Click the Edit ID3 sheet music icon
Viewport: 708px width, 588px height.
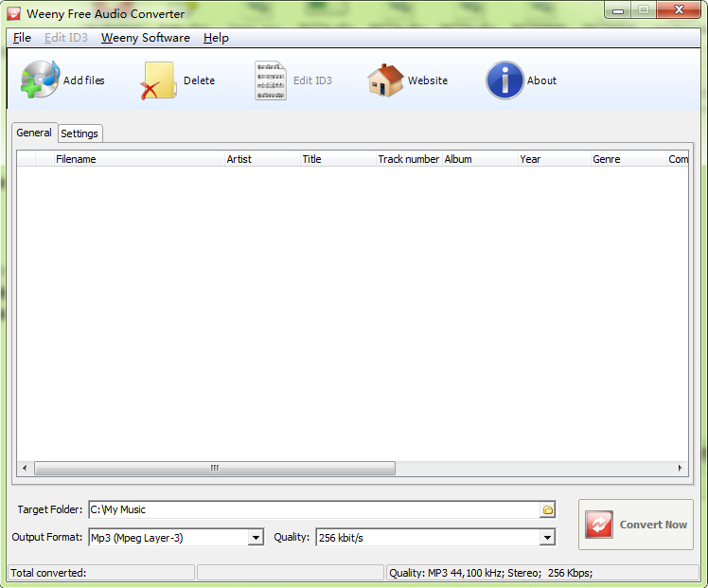click(x=271, y=80)
